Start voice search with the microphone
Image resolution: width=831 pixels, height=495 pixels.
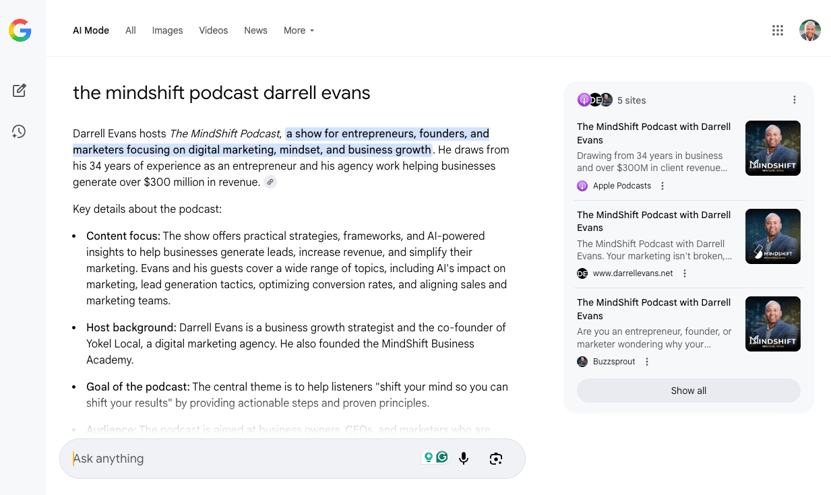click(x=464, y=458)
